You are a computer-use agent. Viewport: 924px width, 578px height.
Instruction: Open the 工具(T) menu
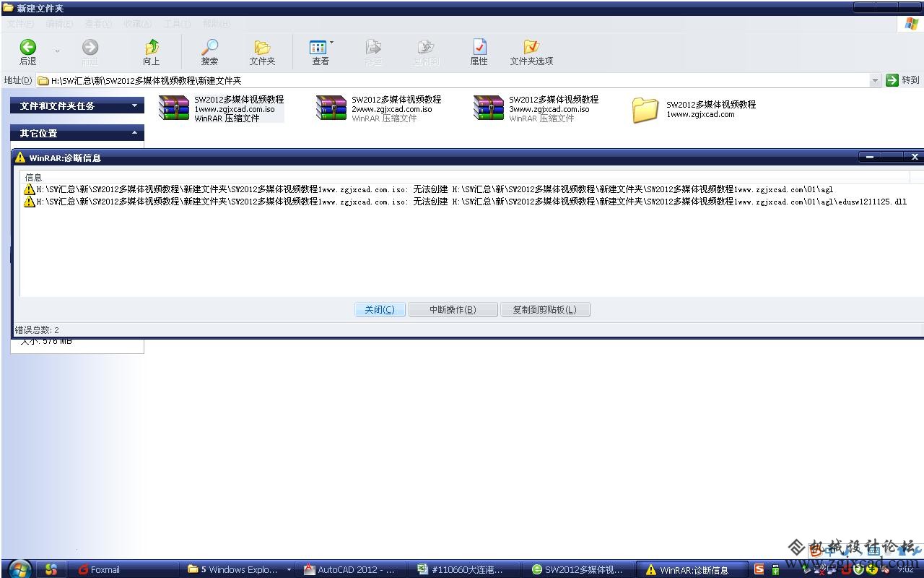click(177, 24)
